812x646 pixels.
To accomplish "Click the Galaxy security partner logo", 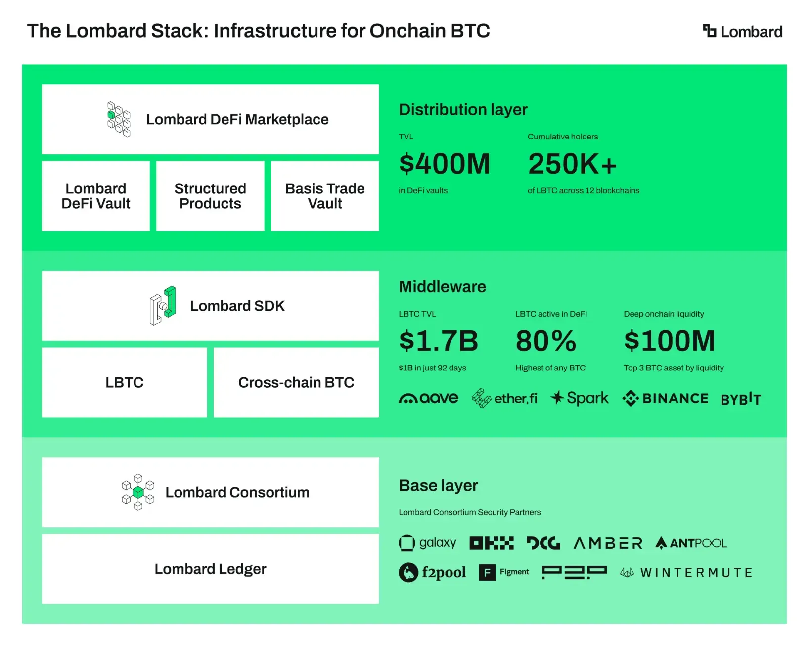I will [427, 543].
